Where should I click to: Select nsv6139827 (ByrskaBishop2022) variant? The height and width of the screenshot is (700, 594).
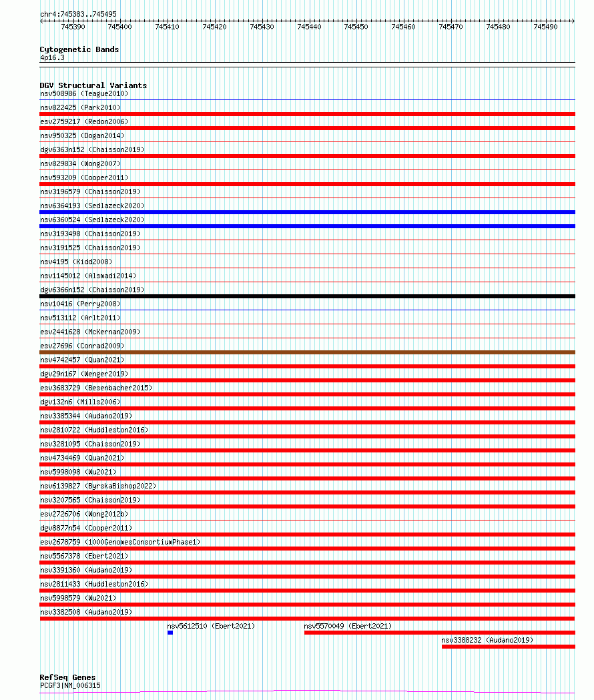pos(98,486)
